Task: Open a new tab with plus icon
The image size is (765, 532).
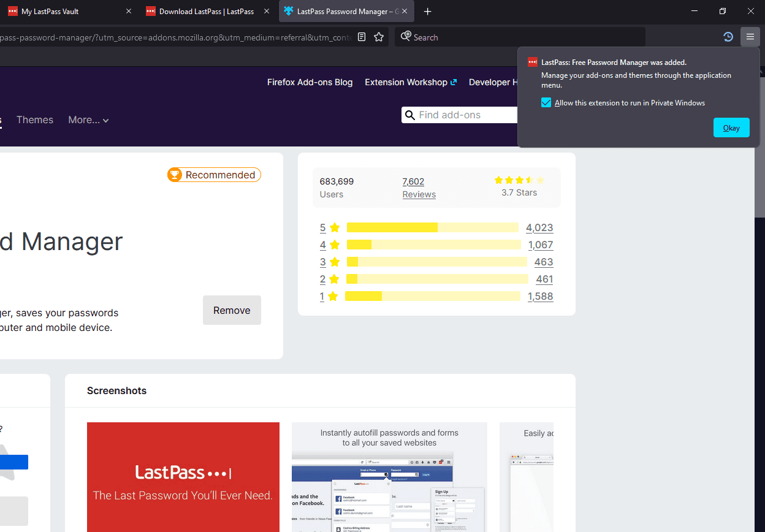Action: (x=428, y=12)
